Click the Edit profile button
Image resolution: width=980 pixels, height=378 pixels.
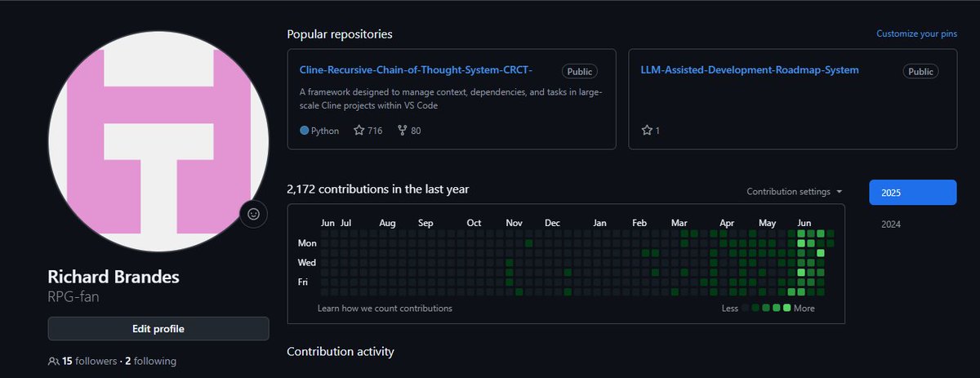coord(158,329)
